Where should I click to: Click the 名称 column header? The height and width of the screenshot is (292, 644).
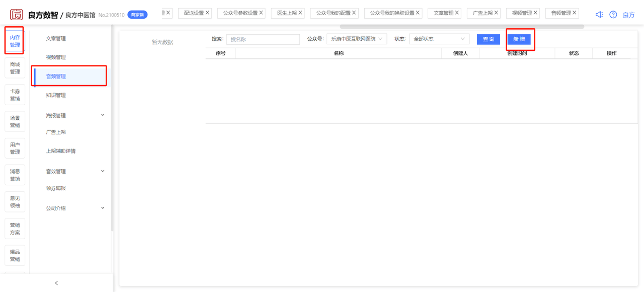pos(339,53)
